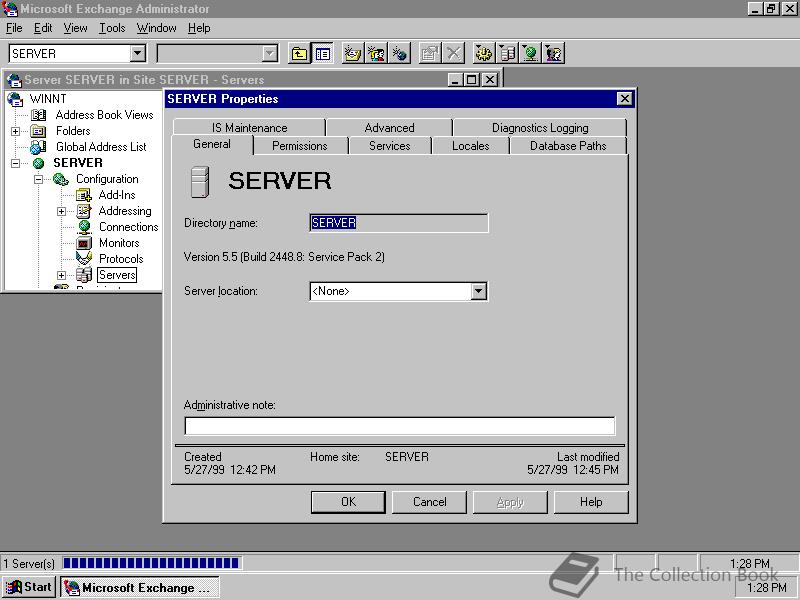The height and width of the screenshot is (600, 800).
Task: Open the Exchange Administrator title bar icon
Action: pos(10,9)
